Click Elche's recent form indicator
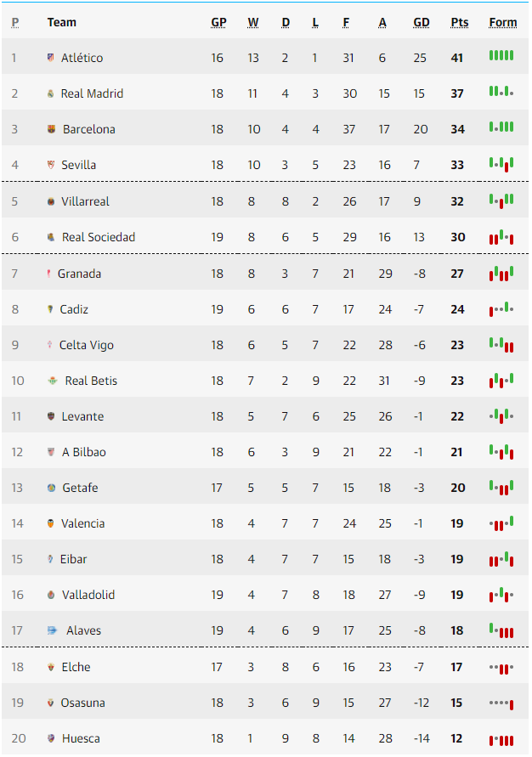Viewport: 532px width, 757px height. tap(501, 669)
